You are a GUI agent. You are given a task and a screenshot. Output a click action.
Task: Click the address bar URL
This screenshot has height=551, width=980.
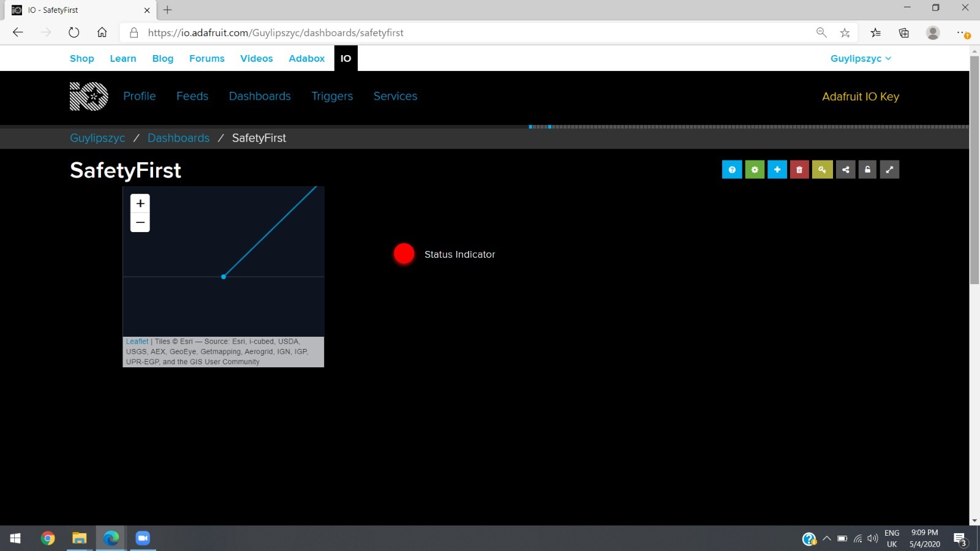click(276, 32)
